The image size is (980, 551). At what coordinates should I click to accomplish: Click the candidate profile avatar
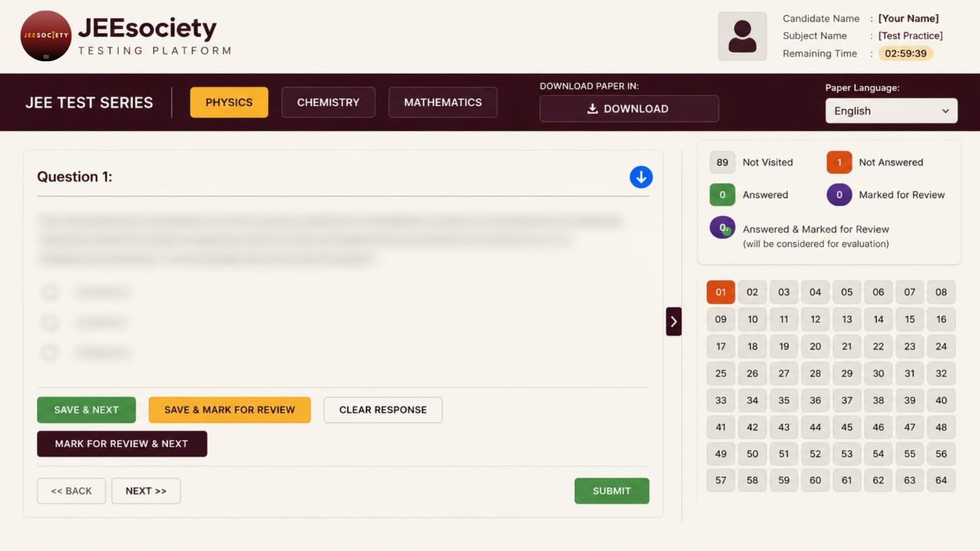tap(742, 36)
